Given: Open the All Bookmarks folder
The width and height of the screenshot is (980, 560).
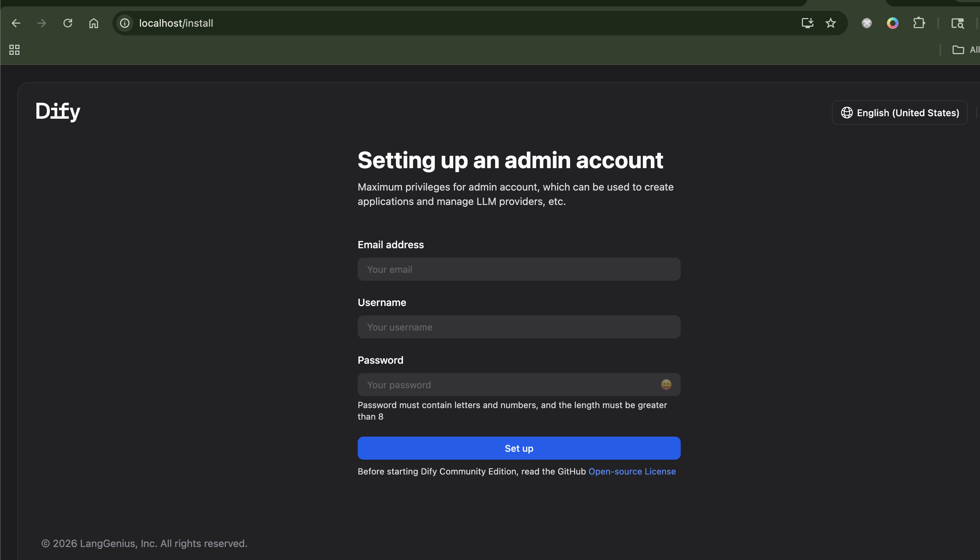Looking at the screenshot, I should [x=966, y=50].
